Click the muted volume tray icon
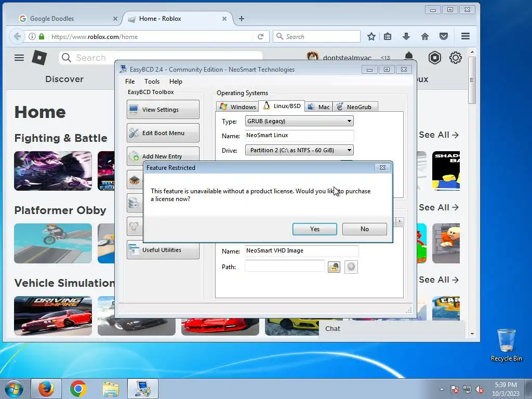This screenshot has height=399, width=532. click(x=480, y=390)
